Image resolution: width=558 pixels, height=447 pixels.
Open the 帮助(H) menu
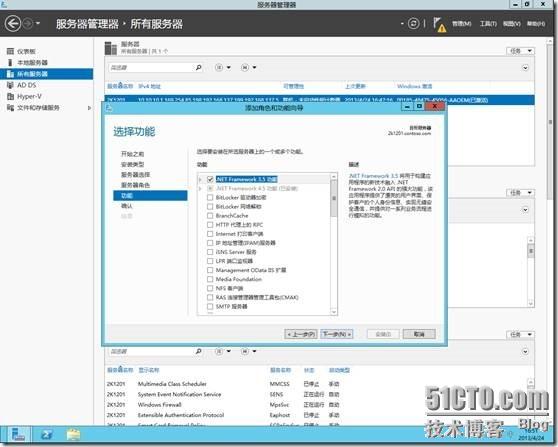pos(536,24)
